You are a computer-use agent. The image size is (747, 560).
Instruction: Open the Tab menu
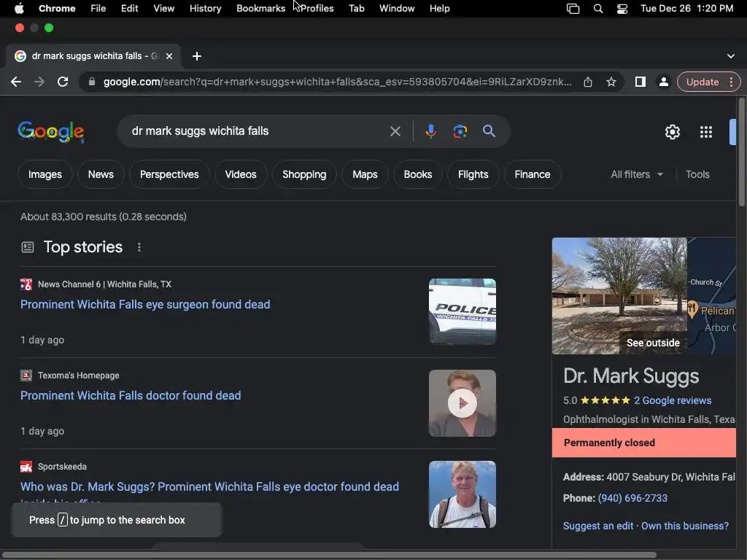click(356, 9)
